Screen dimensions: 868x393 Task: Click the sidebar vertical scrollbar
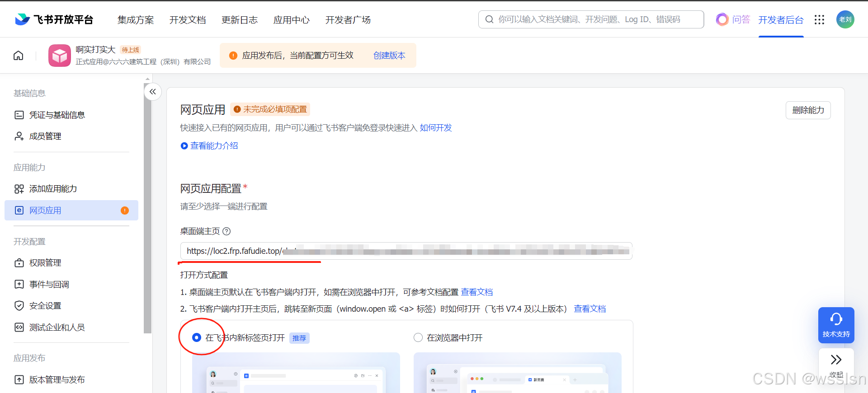(x=147, y=208)
